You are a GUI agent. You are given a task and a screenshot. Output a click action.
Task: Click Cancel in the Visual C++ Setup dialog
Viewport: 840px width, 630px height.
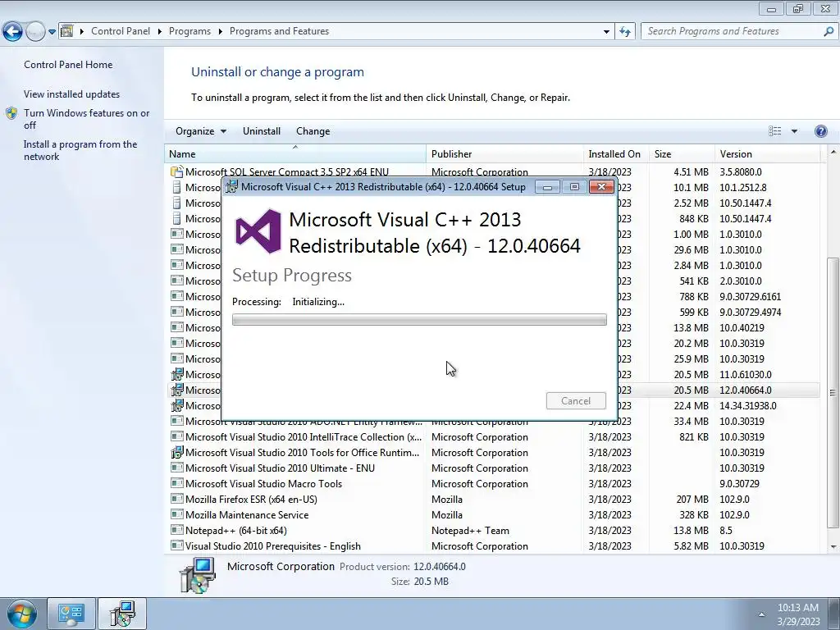pos(576,400)
